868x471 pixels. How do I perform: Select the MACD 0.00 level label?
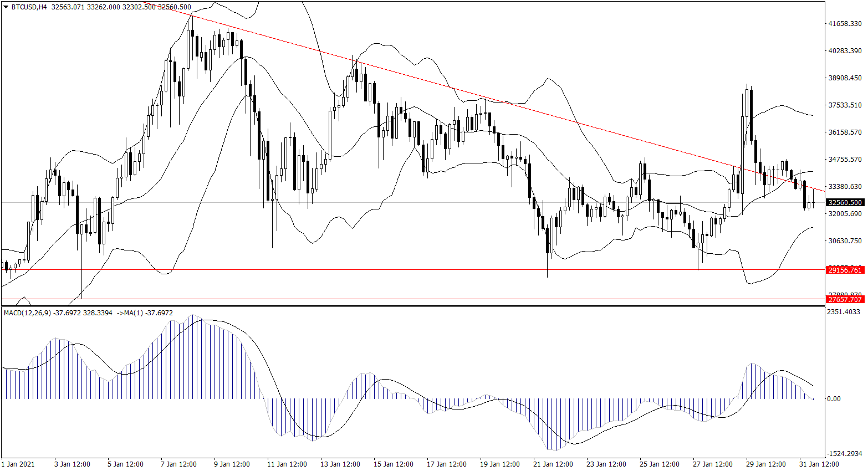(x=834, y=398)
